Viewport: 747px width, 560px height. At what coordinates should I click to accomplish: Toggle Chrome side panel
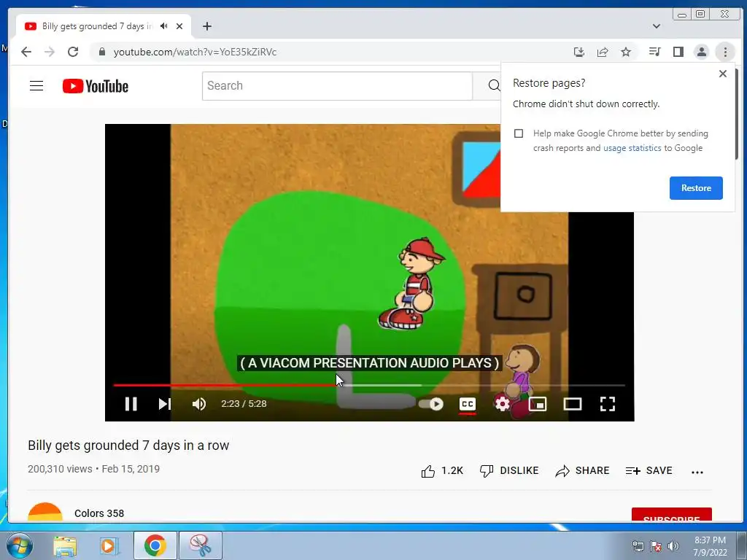678,52
